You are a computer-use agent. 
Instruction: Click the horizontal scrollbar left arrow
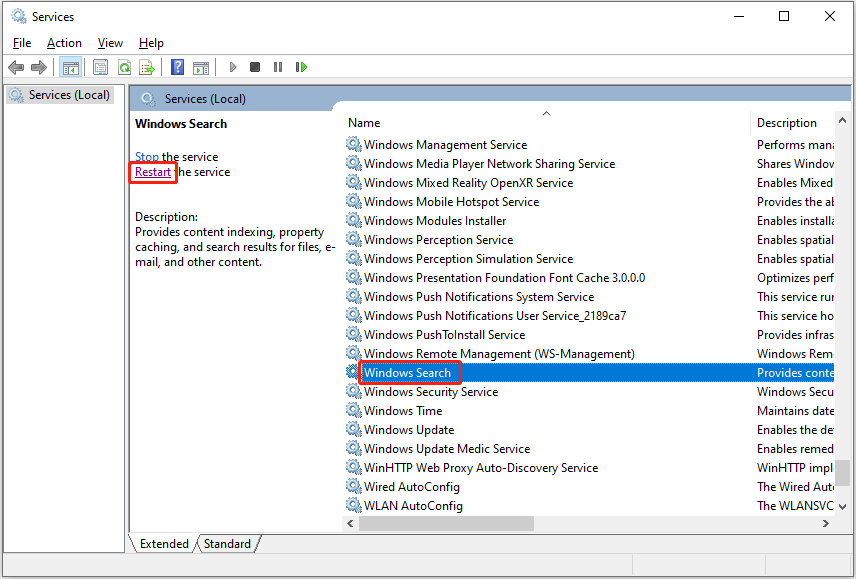(x=350, y=523)
